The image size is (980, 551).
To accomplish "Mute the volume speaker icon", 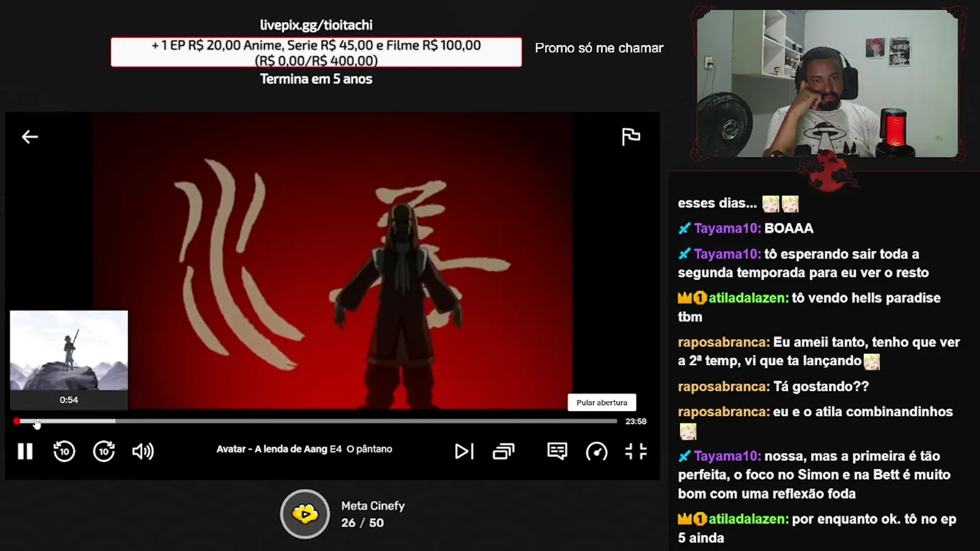I will [x=143, y=452].
